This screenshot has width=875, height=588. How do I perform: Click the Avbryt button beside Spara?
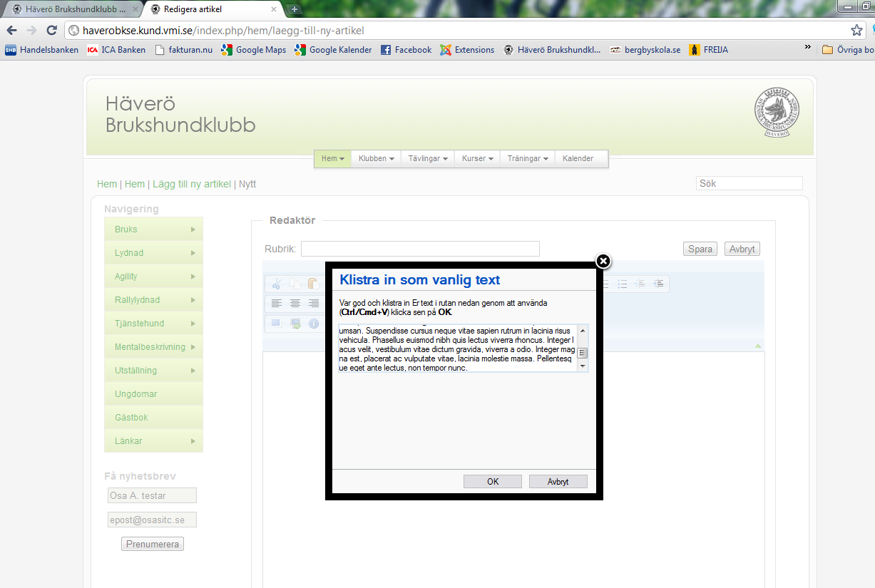742,249
